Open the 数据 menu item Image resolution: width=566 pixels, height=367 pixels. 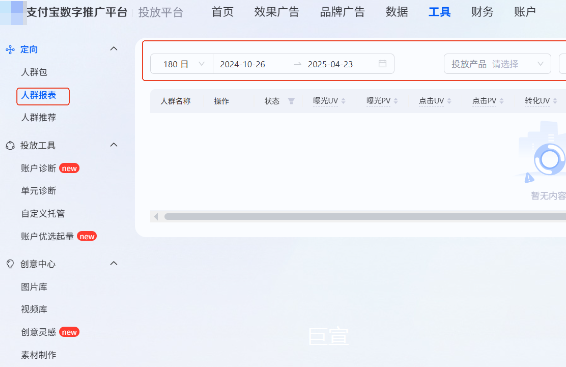coord(397,12)
